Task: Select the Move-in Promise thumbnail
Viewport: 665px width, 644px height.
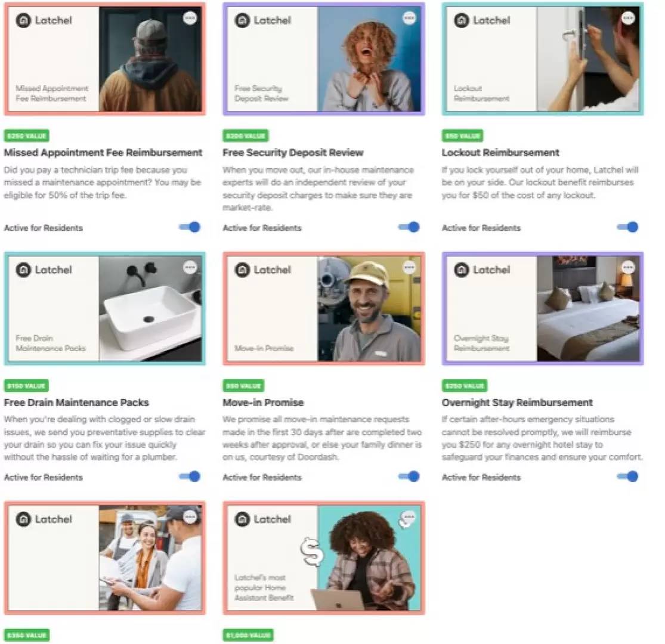Action: 324,308
